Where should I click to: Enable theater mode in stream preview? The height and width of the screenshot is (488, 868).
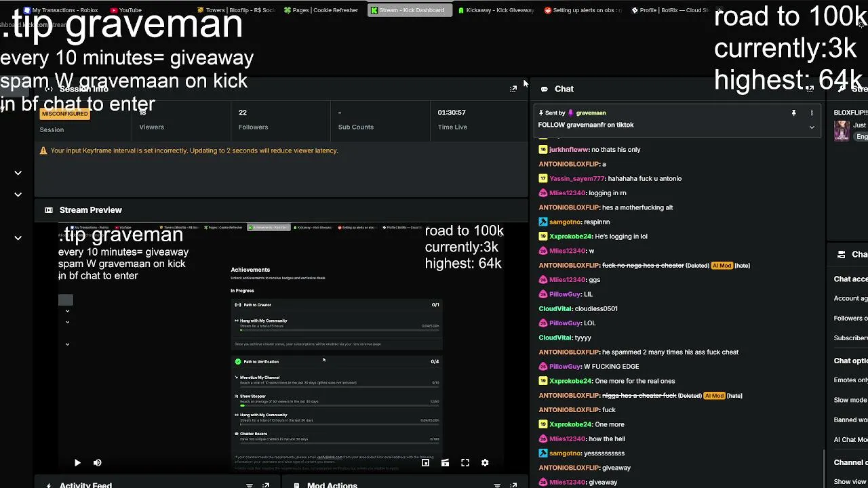click(x=445, y=463)
